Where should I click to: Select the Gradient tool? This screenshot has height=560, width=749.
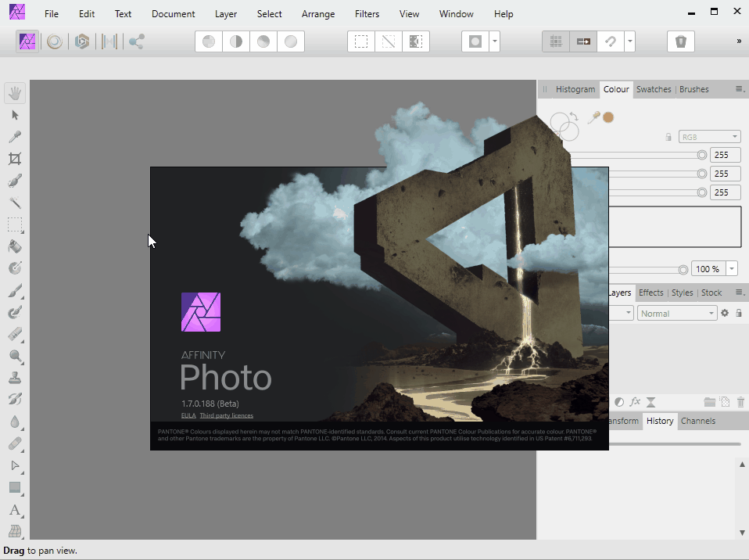[15, 268]
